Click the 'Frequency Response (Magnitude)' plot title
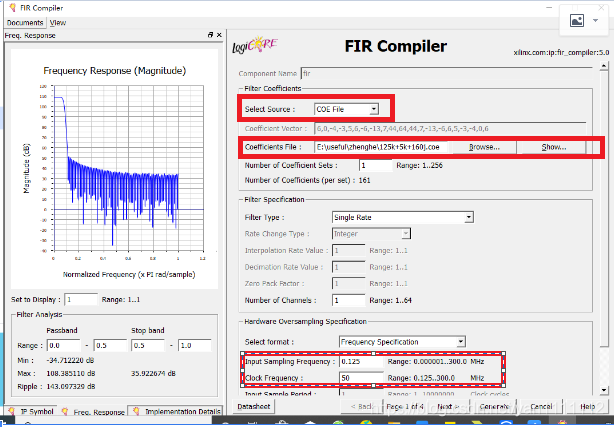Screen dimensions: 614x427 (114, 71)
